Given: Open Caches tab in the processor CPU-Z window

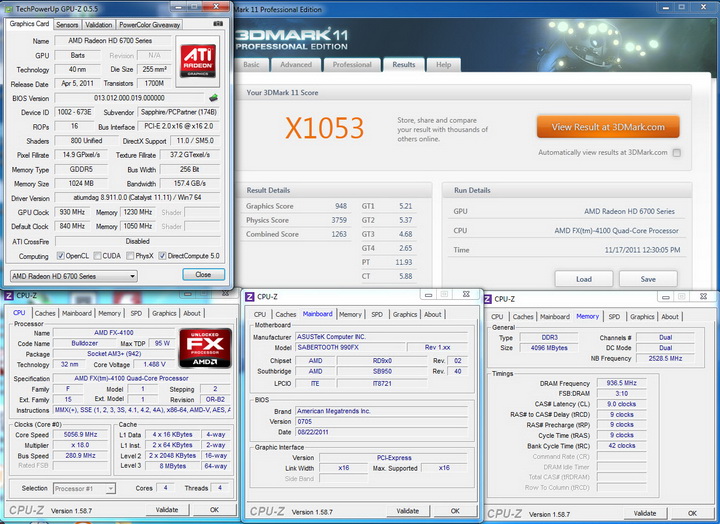Looking at the screenshot, I should coord(45,313).
